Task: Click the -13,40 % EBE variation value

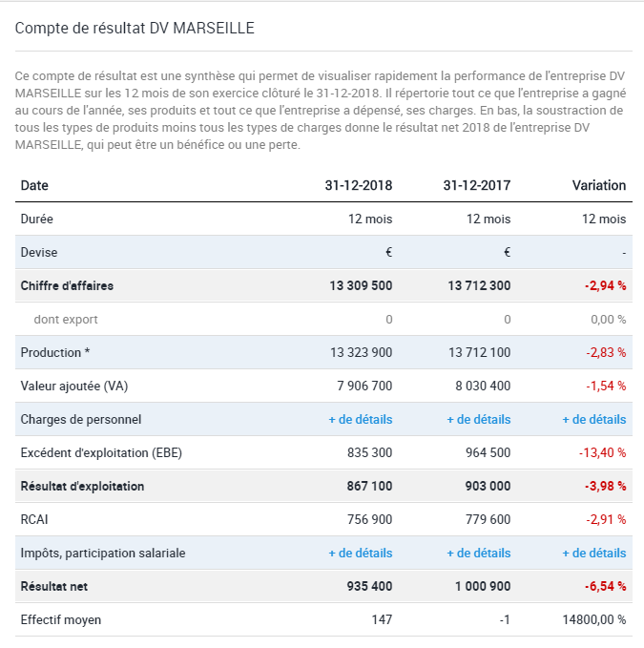Action: click(602, 453)
